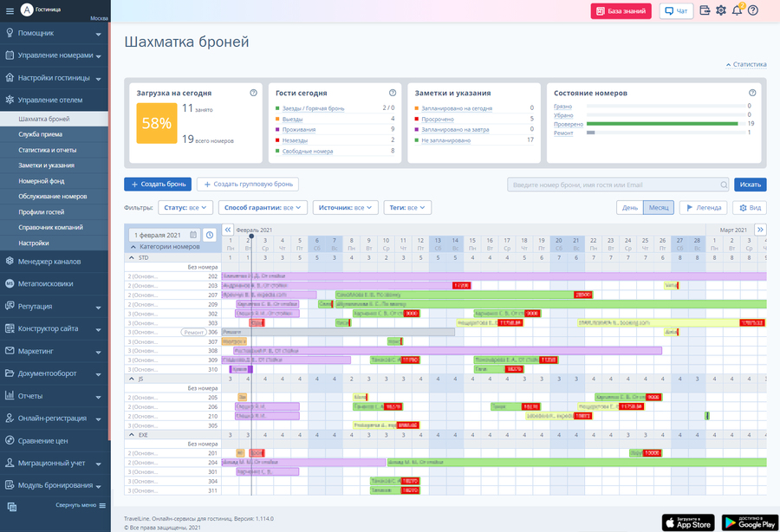The width and height of the screenshot is (780, 532).
Task: Open the Источник filter dropdown
Action: pos(345,208)
